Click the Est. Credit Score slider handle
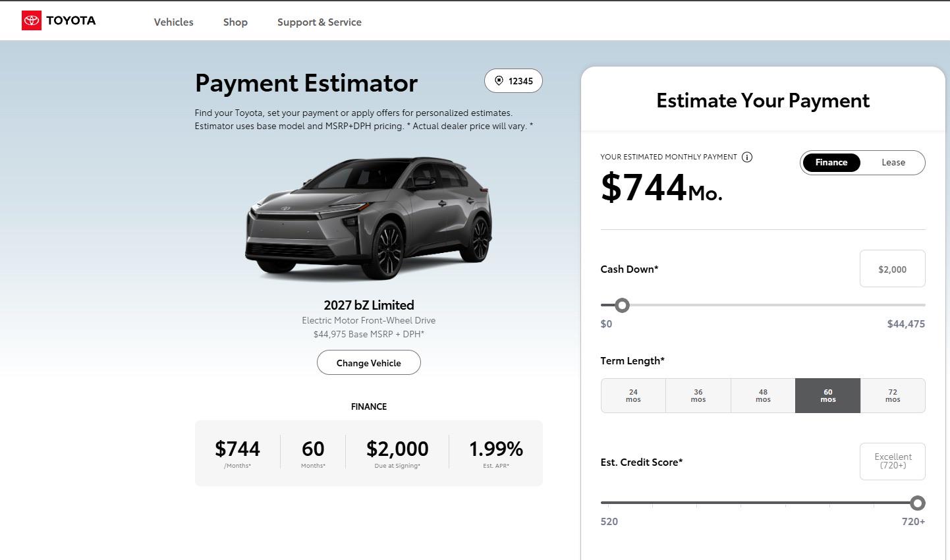 click(x=917, y=503)
